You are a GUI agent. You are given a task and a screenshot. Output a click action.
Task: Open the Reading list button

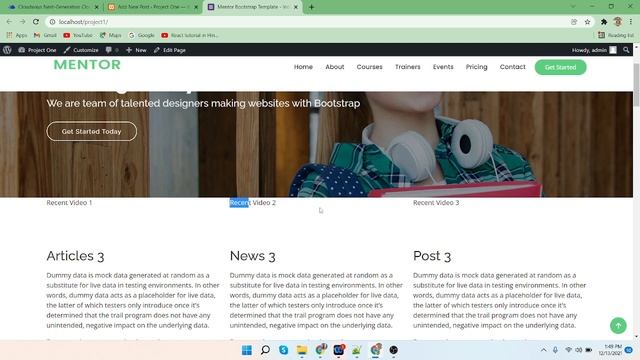click(616, 36)
